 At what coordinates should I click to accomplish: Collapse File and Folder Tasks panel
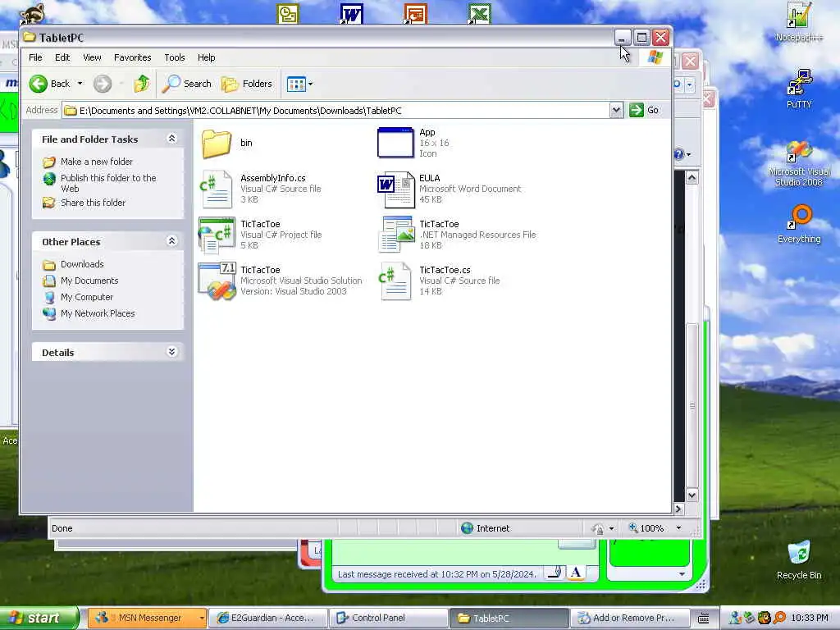(x=171, y=139)
